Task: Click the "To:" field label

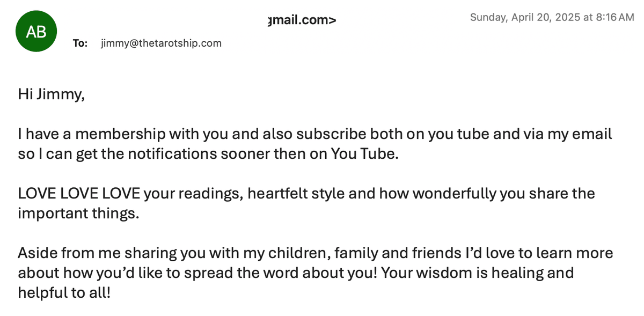Action: click(80, 43)
